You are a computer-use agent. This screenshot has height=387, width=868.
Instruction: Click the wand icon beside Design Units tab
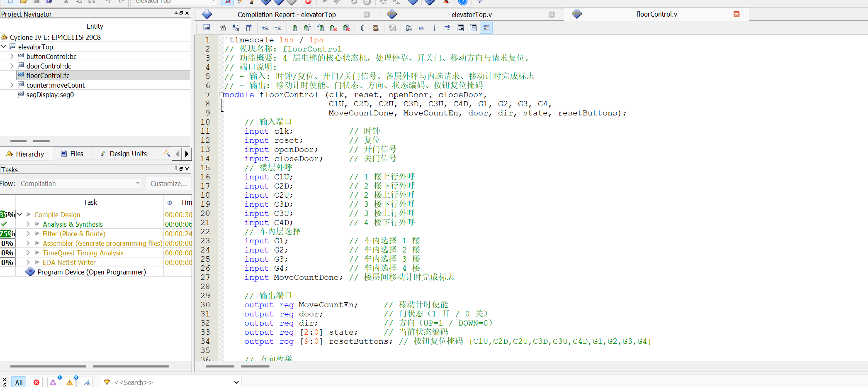166,153
